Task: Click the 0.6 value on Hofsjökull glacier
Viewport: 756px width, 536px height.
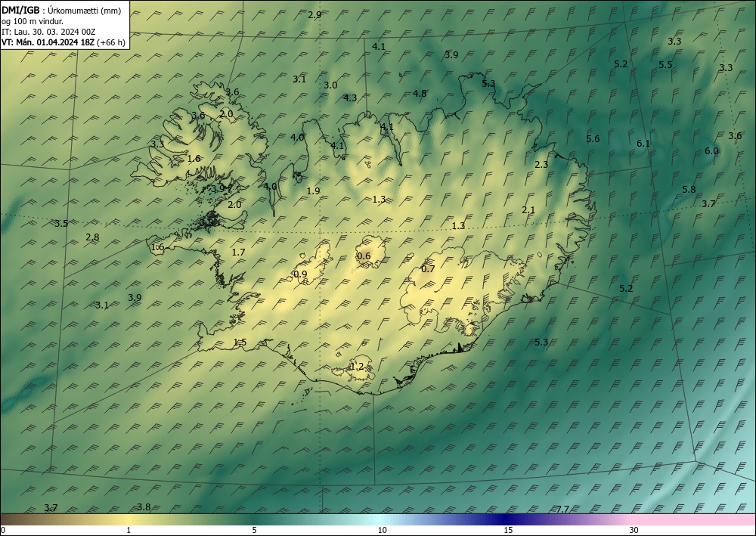Action: coord(364,256)
